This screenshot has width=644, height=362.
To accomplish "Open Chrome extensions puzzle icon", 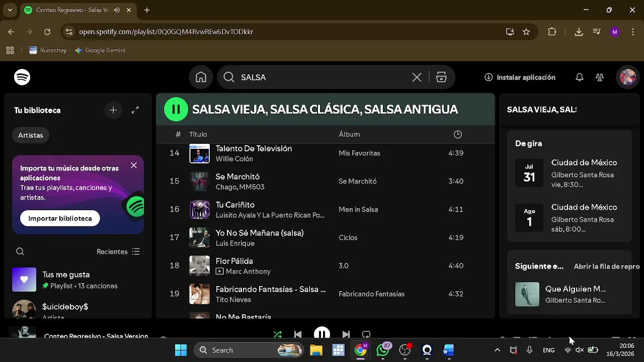I will pyautogui.click(x=552, y=32).
